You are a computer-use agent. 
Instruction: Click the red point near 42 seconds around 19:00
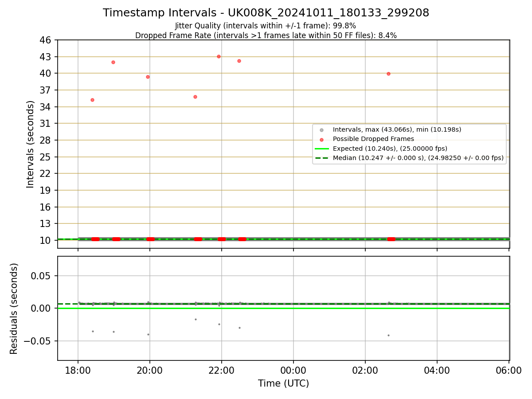[113, 62]
